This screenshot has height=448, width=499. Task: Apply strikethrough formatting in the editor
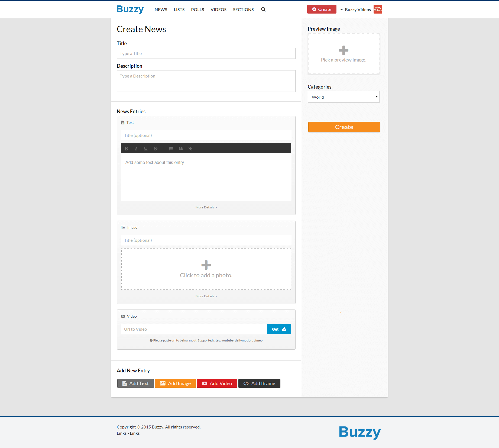(x=155, y=149)
